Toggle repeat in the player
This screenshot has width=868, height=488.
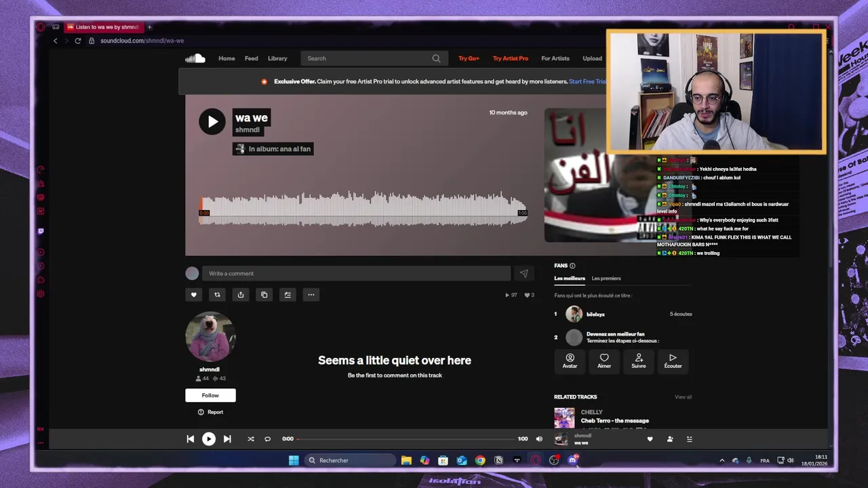[267, 439]
